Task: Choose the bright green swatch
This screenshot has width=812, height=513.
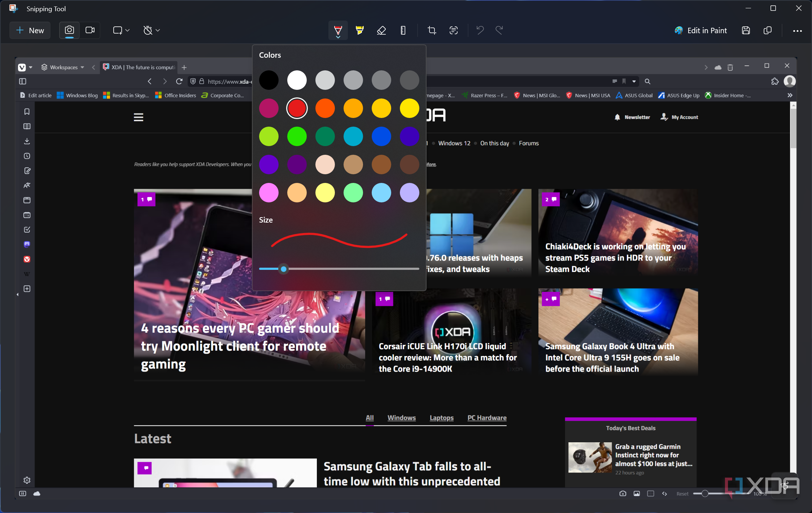Action: 297,136
